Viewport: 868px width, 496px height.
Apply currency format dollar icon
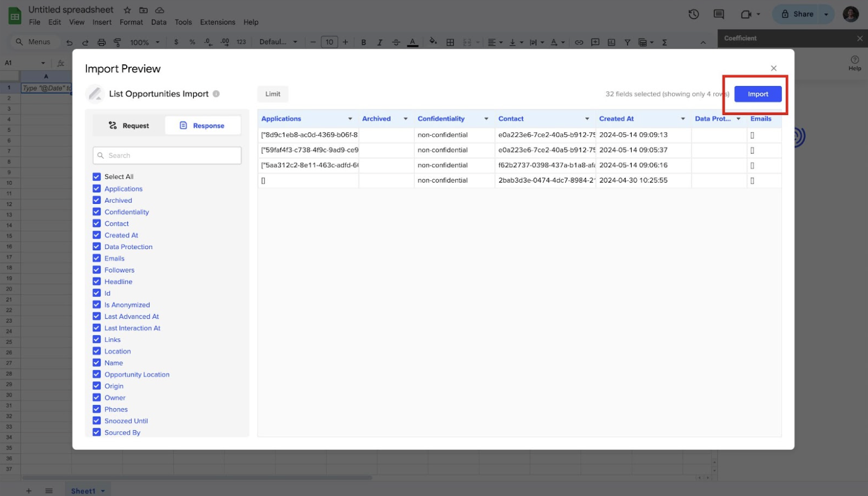tap(177, 42)
